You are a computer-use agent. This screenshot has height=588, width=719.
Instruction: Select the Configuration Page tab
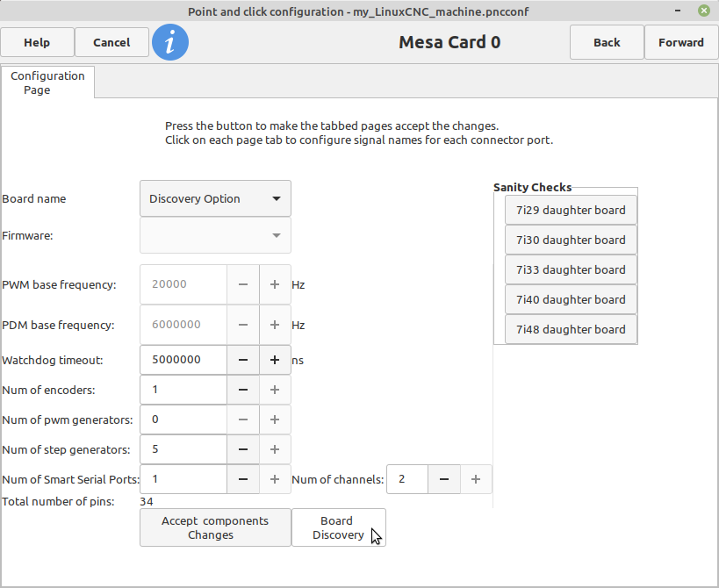coord(47,82)
